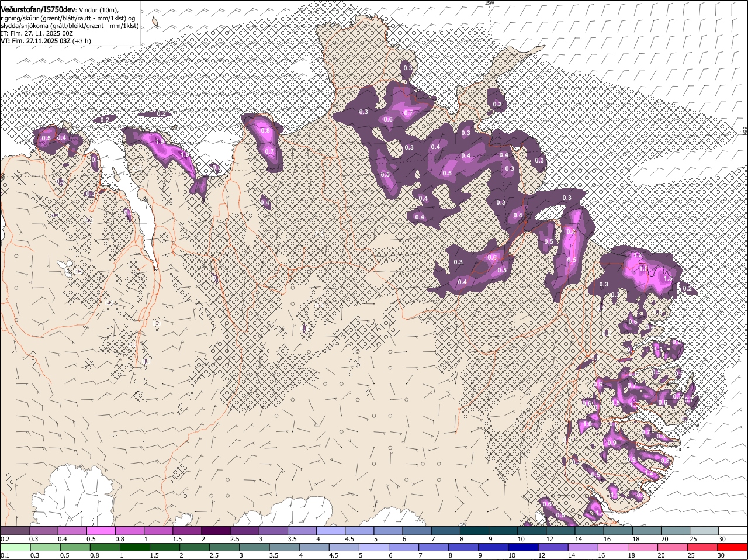The height and width of the screenshot is (560, 748).
Task: Click the '0.2' label in the snow legend
Action: click(5, 539)
